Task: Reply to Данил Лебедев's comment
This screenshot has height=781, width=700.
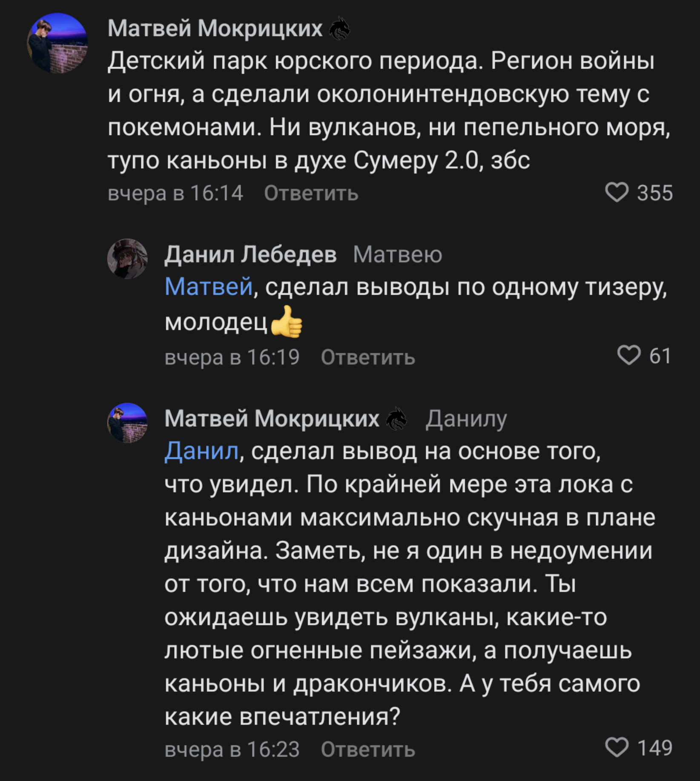Action: pyautogui.click(x=368, y=357)
